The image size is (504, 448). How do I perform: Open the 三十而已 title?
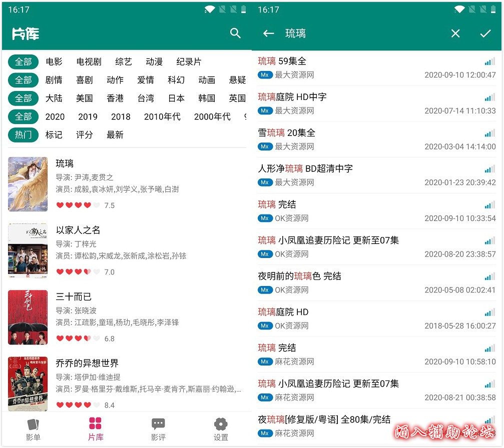pos(74,296)
